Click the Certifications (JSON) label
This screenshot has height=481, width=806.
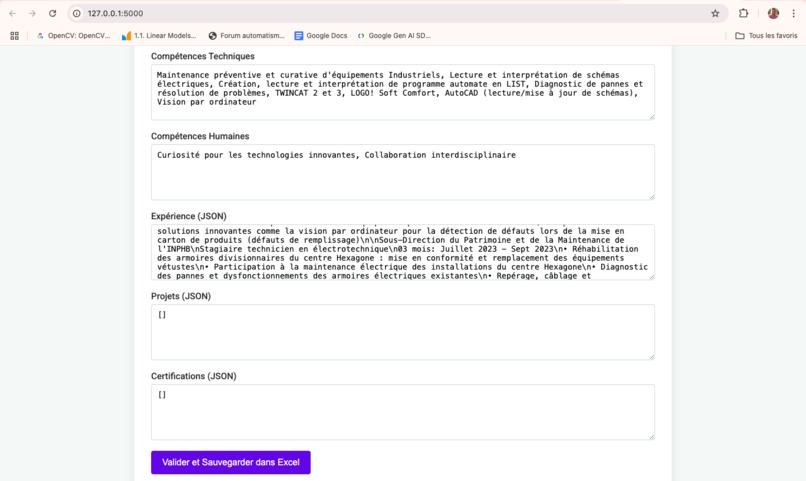point(194,376)
